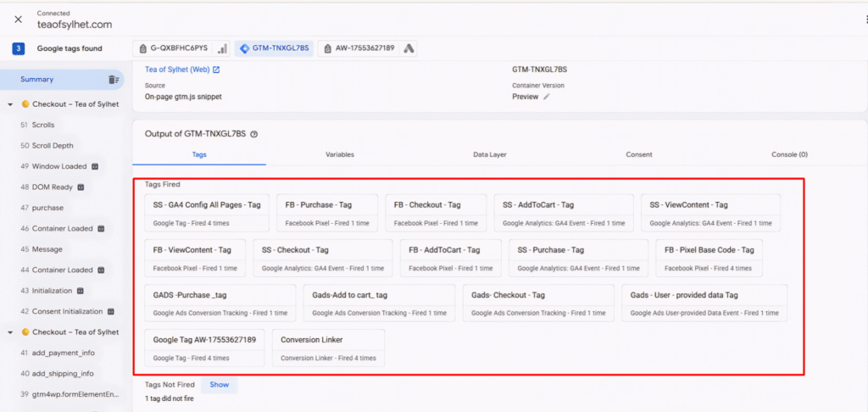Image resolution: width=868 pixels, height=412 pixels.
Task: Click the clear events icon beside Summary
Action: click(x=113, y=80)
